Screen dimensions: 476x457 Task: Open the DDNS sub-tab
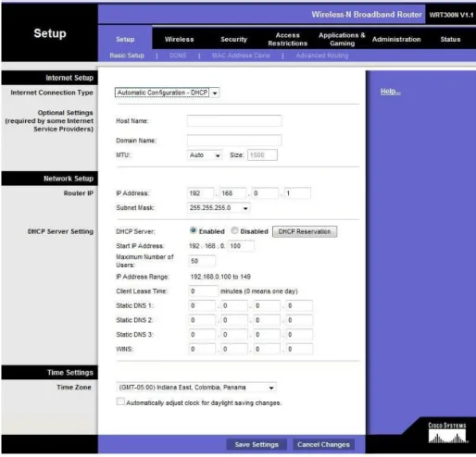click(x=178, y=56)
